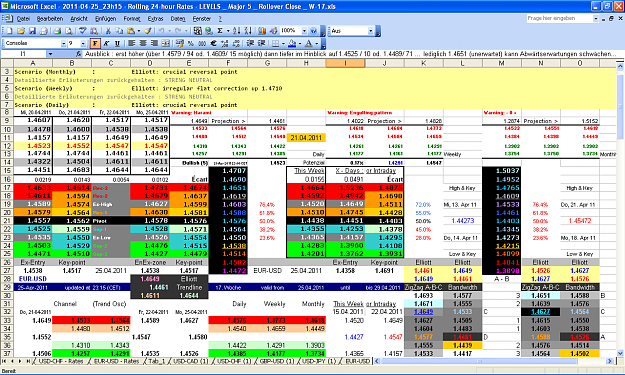The height and width of the screenshot is (375, 625).
Task: Create a new workbook
Action: coord(9,31)
